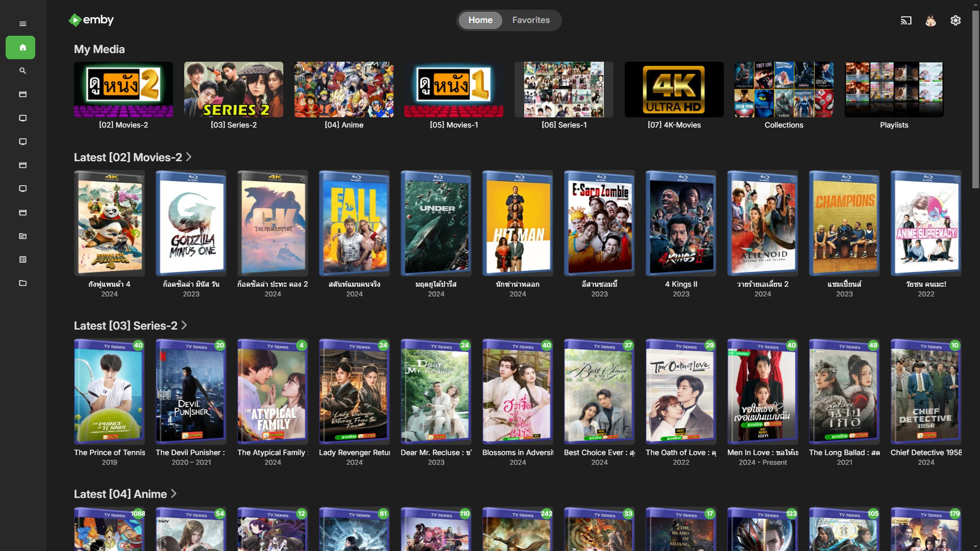The height and width of the screenshot is (551, 980).
Task: Click The Fall Guy poster
Action: (354, 223)
